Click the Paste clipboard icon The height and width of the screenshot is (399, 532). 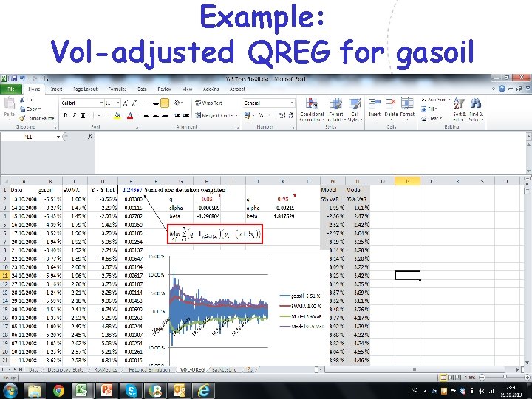pos(9,104)
